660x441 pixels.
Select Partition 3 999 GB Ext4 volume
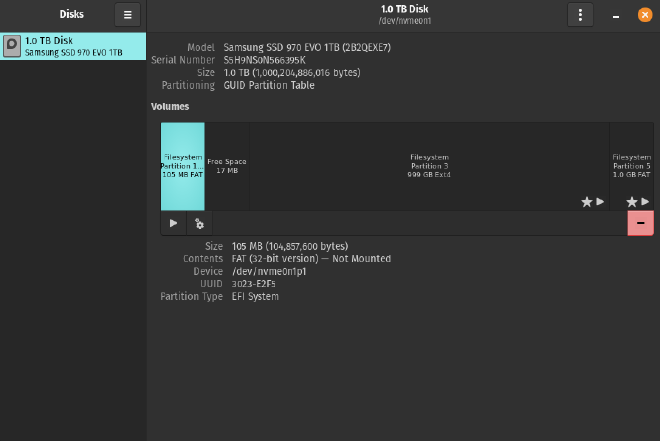[430, 166]
